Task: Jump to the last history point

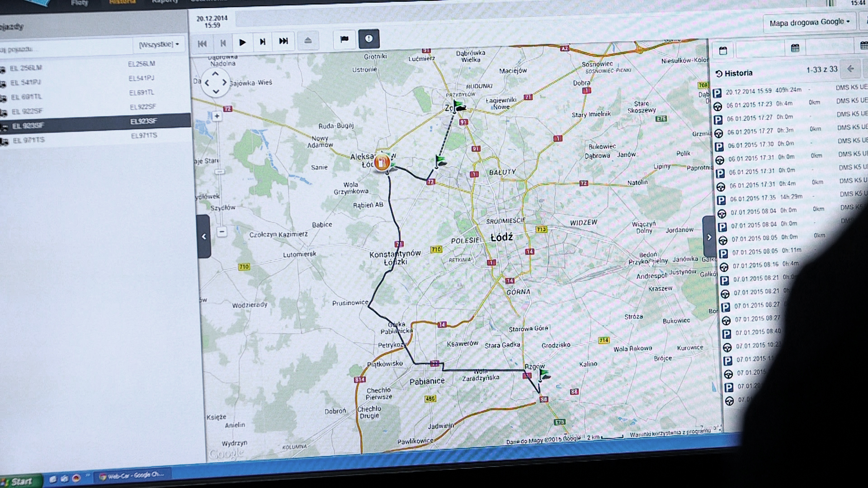Action: [283, 42]
